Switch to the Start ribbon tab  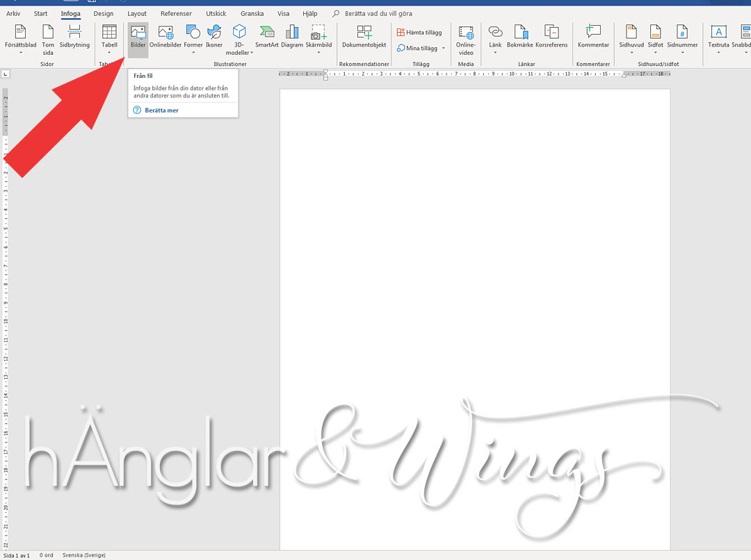pos(40,13)
